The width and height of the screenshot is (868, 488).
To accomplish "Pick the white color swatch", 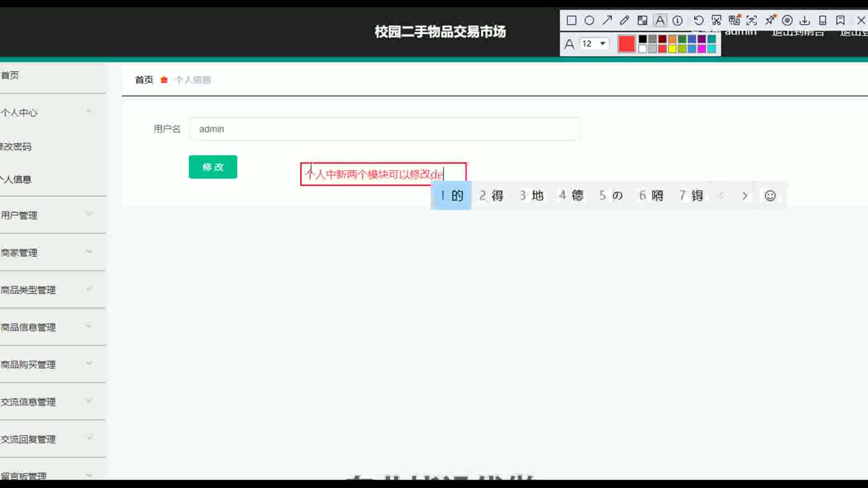I will pyautogui.click(x=642, y=49).
